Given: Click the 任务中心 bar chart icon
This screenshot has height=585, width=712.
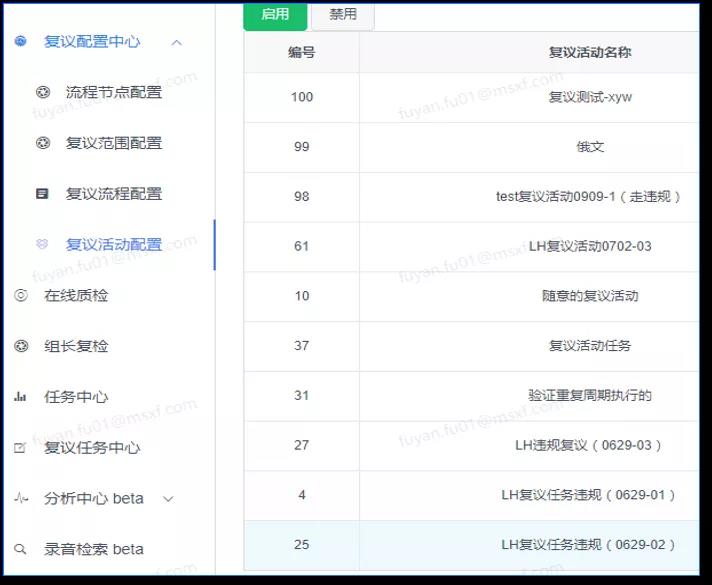Looking at the screenshot, I should [x=21, y=397].
